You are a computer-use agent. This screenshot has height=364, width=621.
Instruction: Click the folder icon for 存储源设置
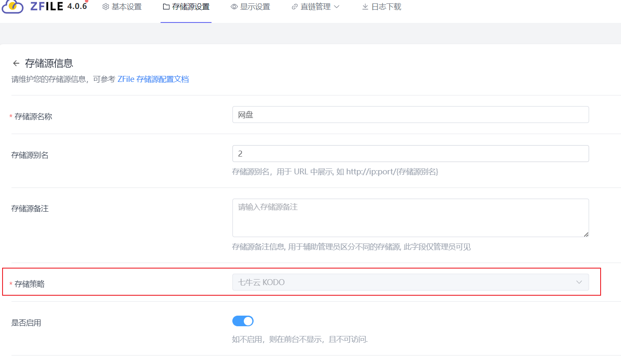166,7
